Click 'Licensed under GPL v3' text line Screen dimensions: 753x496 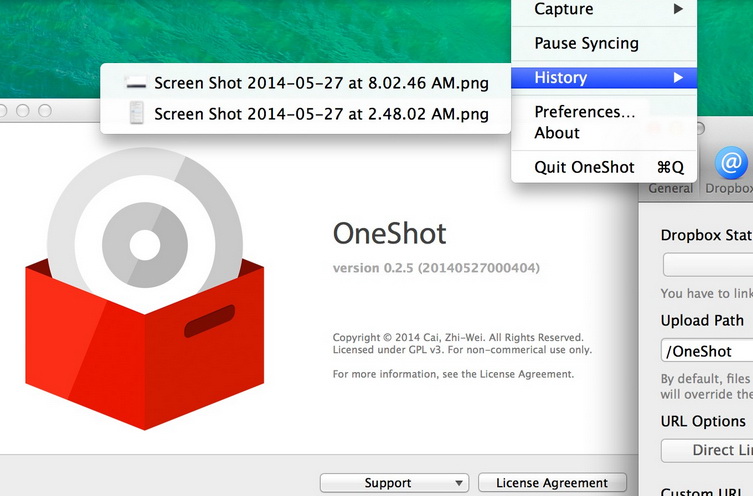click(462, 350)
